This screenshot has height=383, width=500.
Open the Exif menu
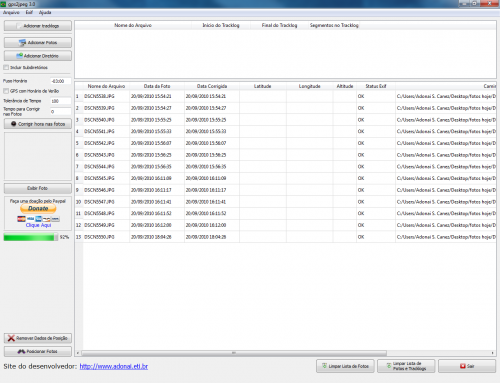(29, 12)
